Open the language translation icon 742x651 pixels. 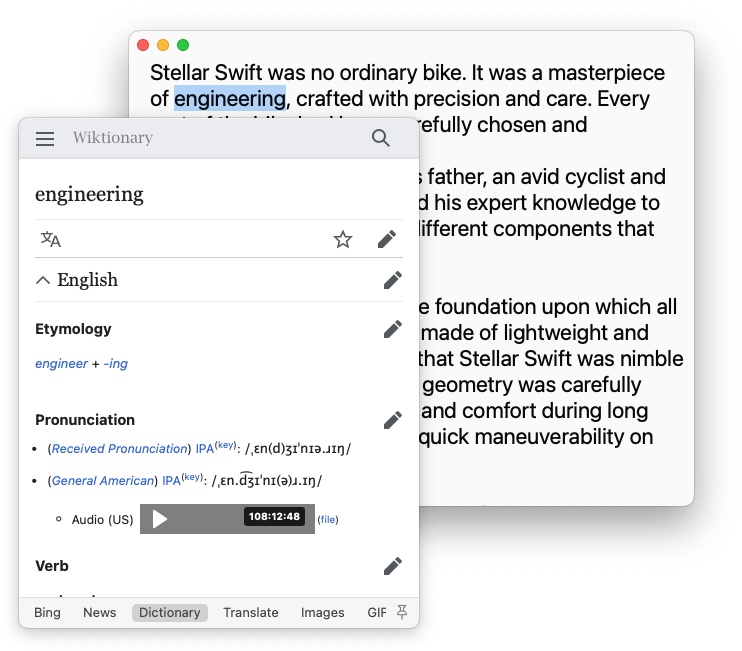tap(51, 240)
